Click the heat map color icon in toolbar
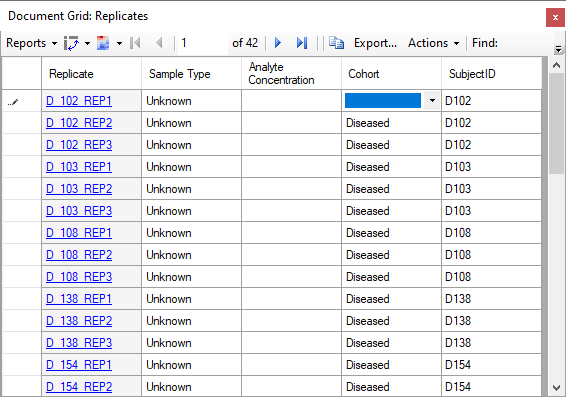The height and width of the screenshot is (397, 566). click(x=103, y=43)
